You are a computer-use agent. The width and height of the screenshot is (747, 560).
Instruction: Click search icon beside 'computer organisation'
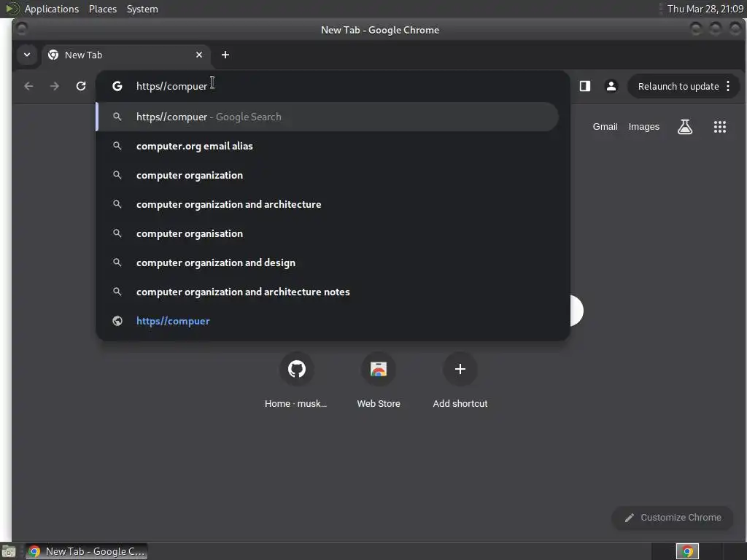coord(117,233)
